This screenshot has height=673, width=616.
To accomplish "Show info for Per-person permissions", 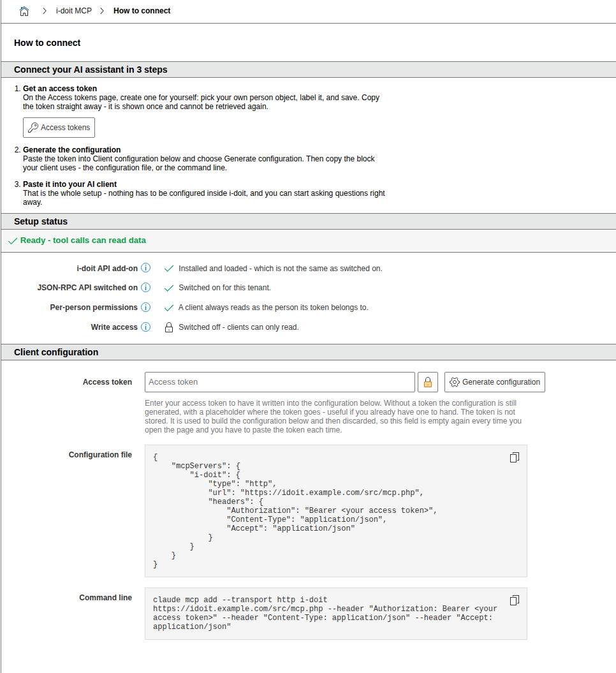I will (146, 307).
